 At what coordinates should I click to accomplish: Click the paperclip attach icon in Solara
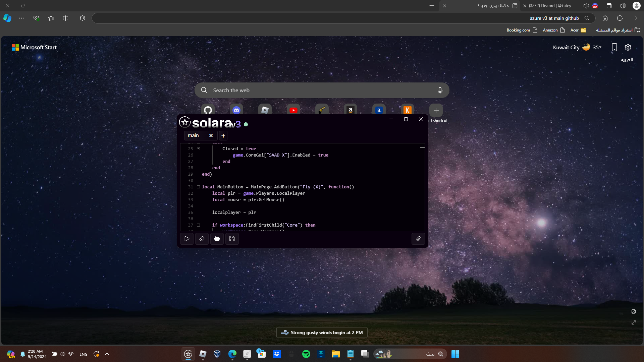coord(418,239)
